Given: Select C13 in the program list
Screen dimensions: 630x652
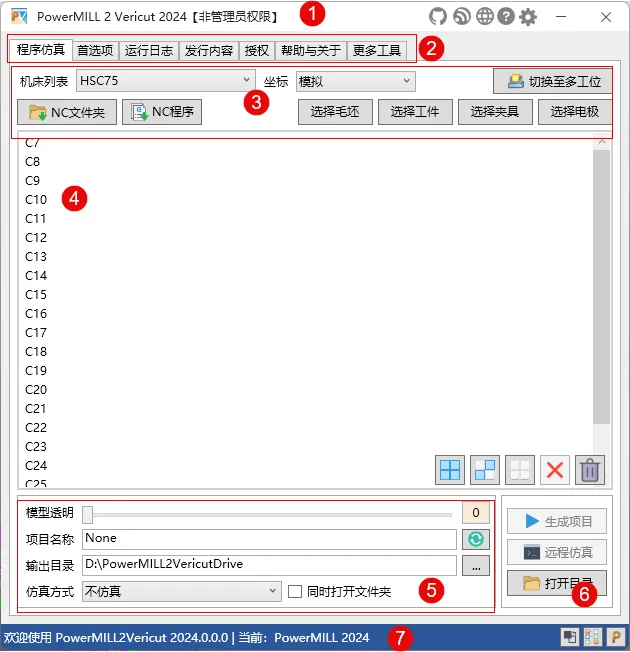Looking at the screenshot, I should (36, 257).
